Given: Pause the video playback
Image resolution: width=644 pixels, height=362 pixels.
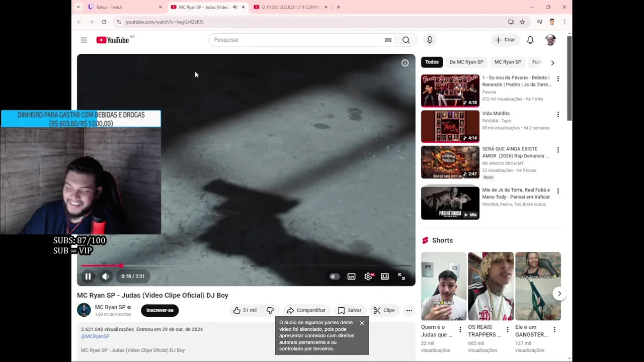Looking at the screenshot, I should click(88, 276).
